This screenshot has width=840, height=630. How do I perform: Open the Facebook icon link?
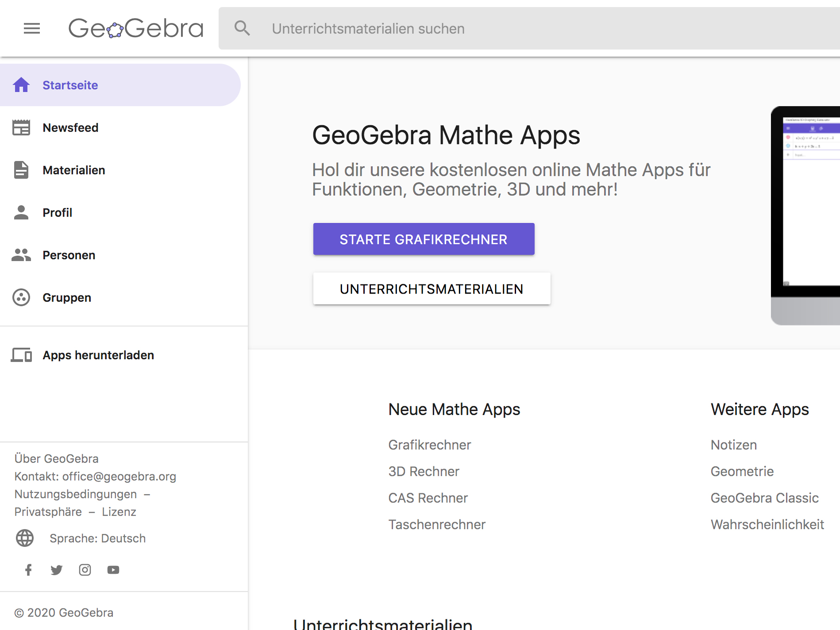point(28,570)
